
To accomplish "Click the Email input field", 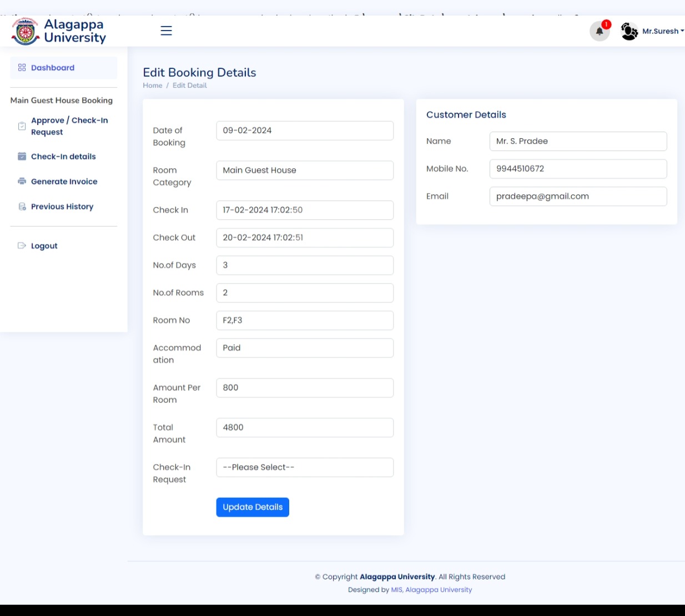I will point(577,196).
